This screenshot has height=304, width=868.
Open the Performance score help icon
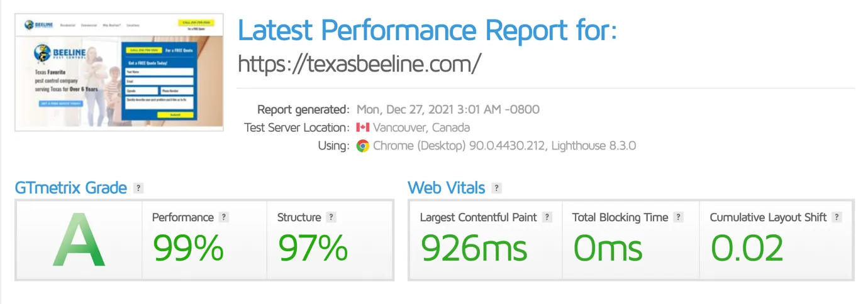click(x=224, y=217)
